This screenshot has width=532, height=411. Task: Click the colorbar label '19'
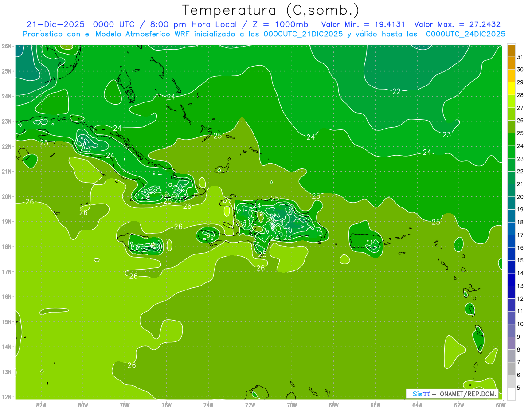point(520,210)
